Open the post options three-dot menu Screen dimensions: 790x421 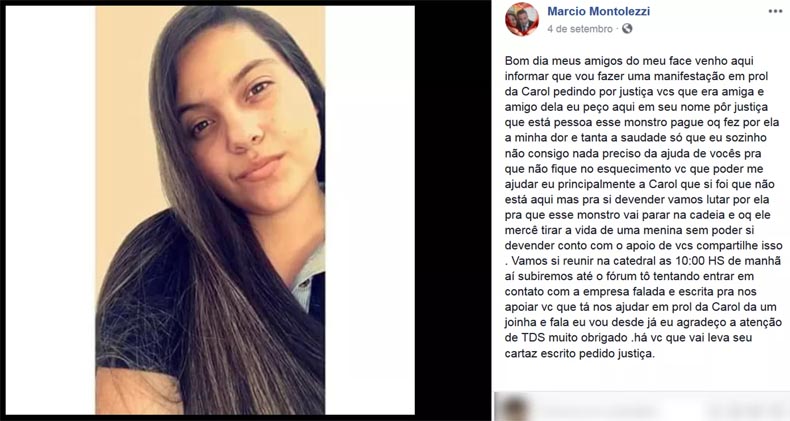[775, 12]
